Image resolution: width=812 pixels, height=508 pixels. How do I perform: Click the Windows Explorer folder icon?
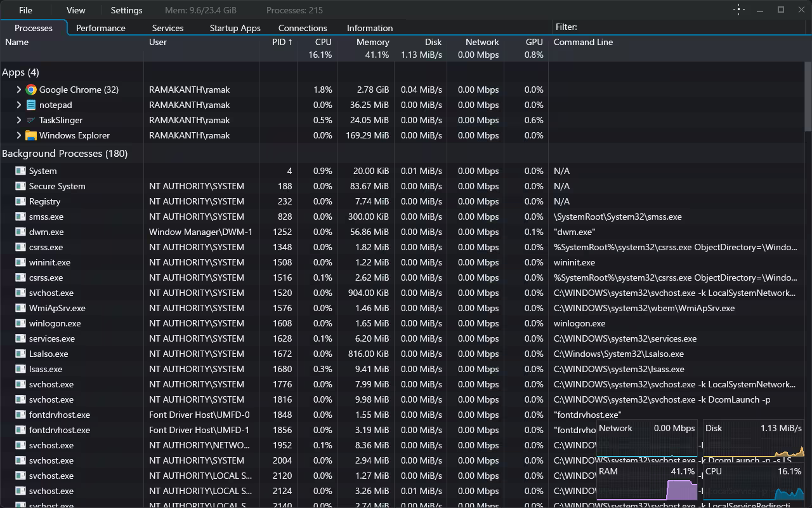(31, 135)
